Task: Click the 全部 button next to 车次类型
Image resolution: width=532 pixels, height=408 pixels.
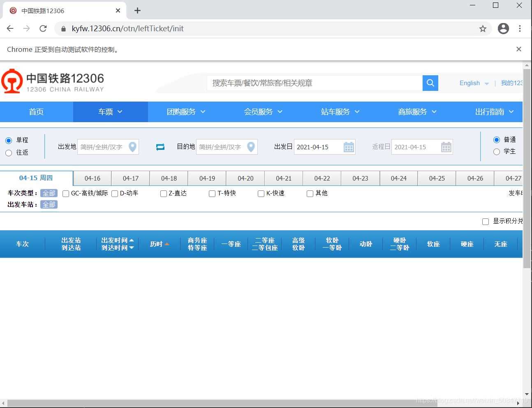Action: [49, 193]
